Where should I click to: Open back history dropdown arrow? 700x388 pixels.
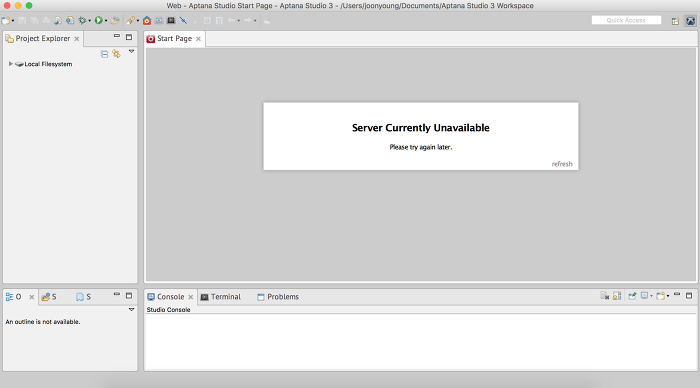[x=238, y=21]
